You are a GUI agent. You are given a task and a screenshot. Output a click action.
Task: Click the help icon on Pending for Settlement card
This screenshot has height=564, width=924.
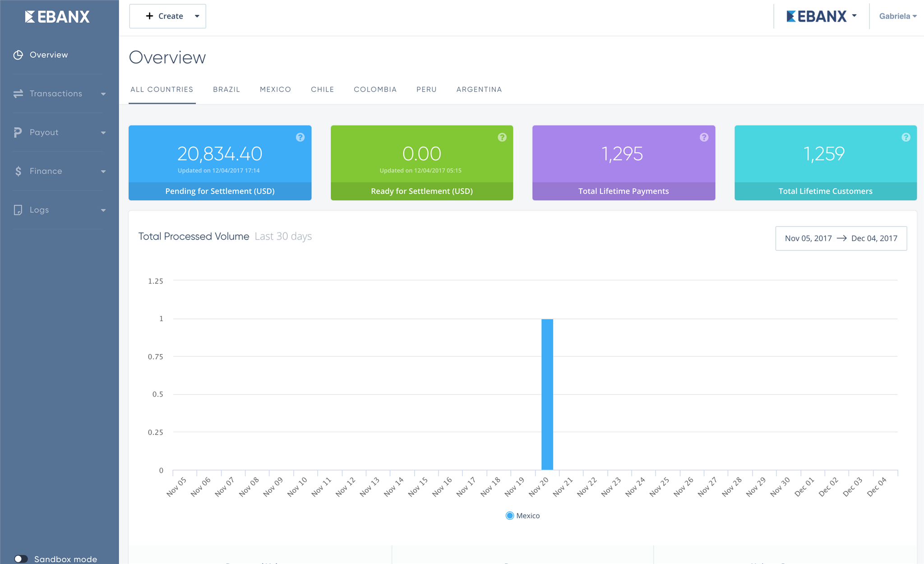300,137
